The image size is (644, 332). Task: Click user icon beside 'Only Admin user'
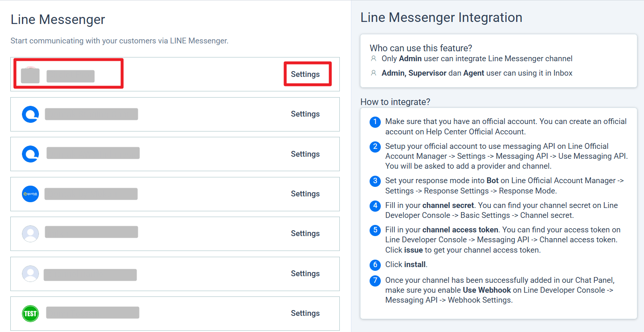(374, 59)
